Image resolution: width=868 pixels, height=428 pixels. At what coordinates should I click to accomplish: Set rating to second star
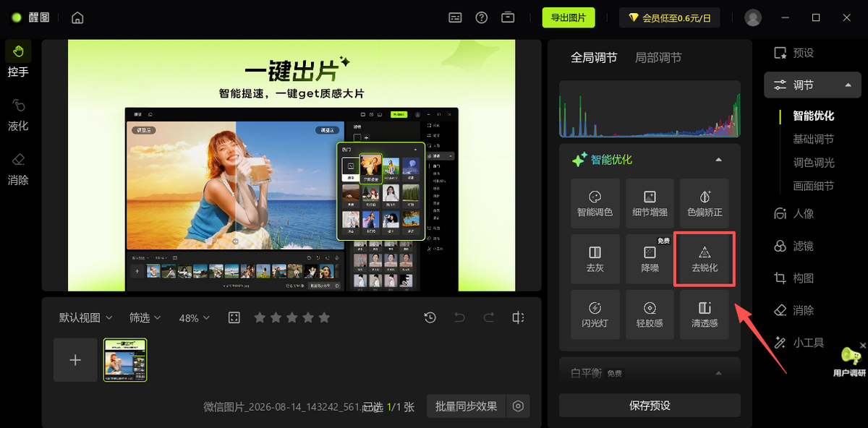276,317
